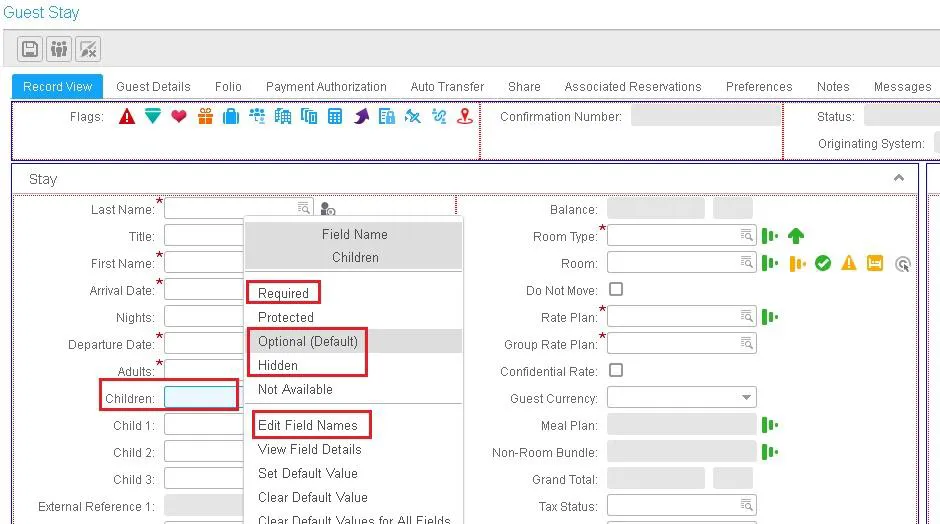This screenshot has width=940, height=524.
Task: Open the Tax Status lookup search icon
Action: (x=746, y=505)
